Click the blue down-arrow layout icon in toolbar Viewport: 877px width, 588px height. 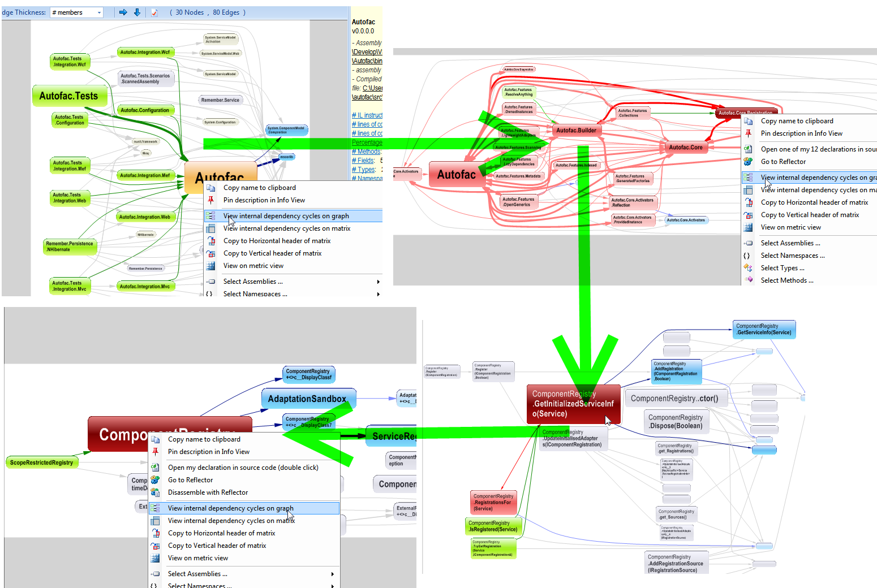click(x=137, y=12)
